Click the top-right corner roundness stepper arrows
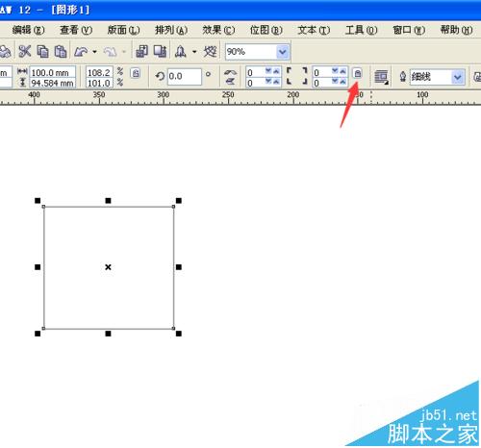Screen dimensions: 481x448 coord(339,71)
